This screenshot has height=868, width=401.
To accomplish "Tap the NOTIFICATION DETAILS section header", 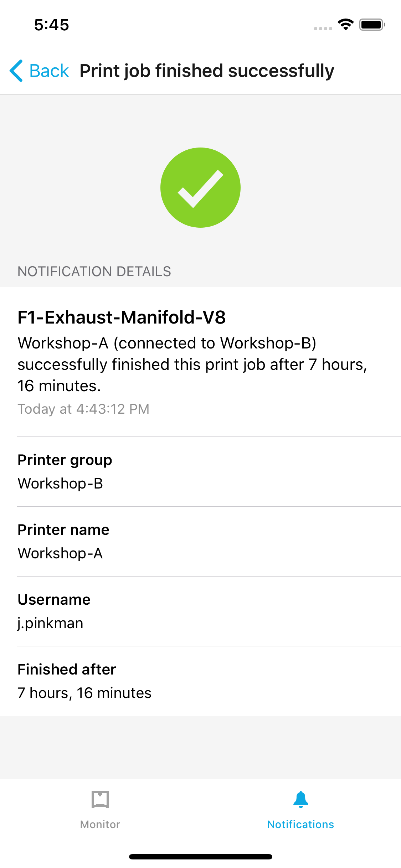I will 94,272.
